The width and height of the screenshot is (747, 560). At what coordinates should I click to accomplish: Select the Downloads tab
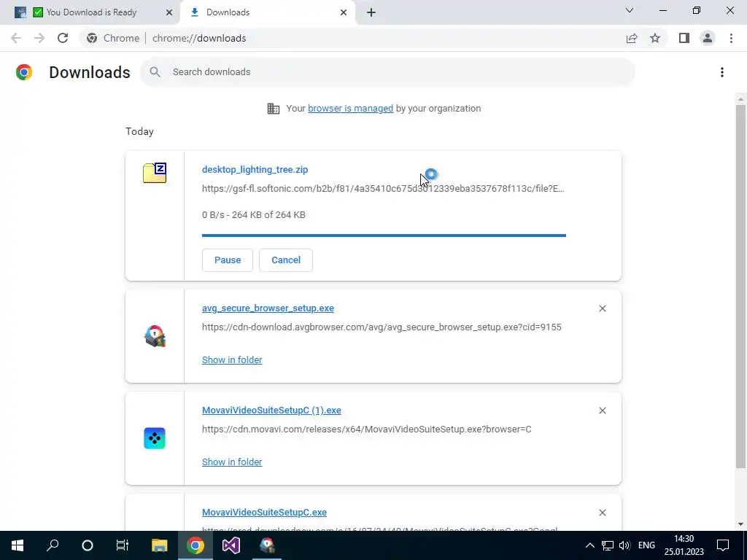268,12
